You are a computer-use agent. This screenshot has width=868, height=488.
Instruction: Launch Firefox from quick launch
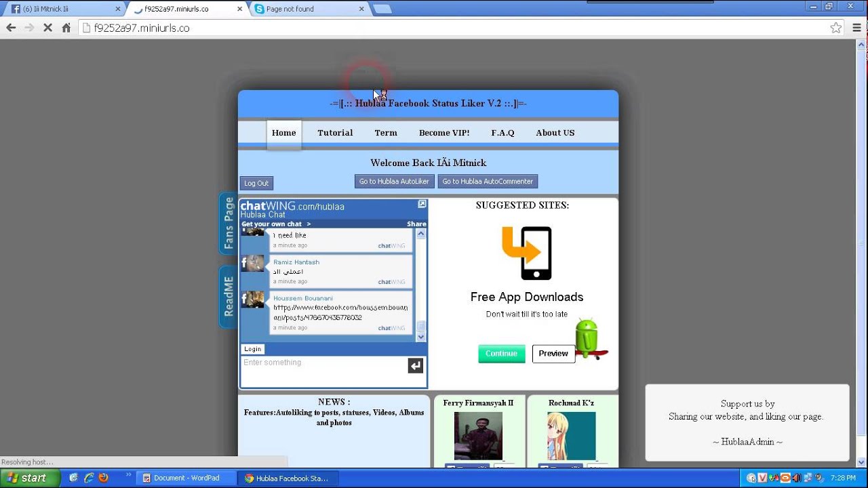point(103,478)
